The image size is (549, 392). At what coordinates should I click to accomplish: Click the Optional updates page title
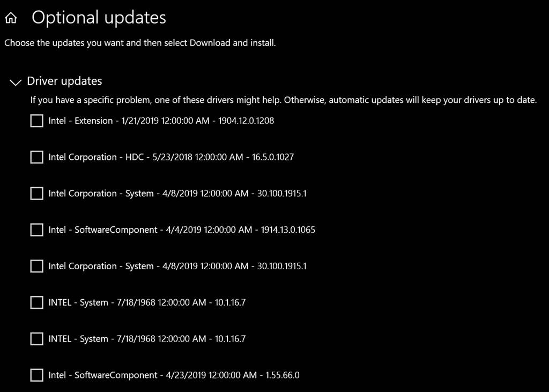click(99, 17)
